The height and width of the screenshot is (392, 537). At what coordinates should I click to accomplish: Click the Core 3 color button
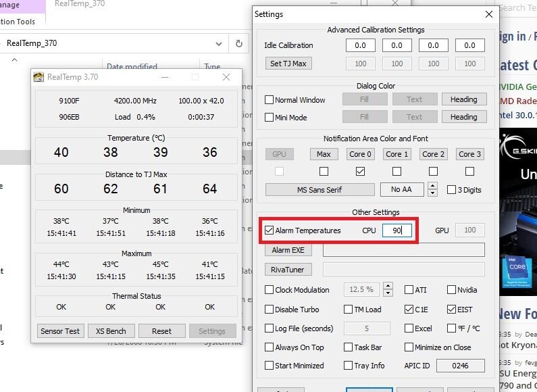(469, 154)
